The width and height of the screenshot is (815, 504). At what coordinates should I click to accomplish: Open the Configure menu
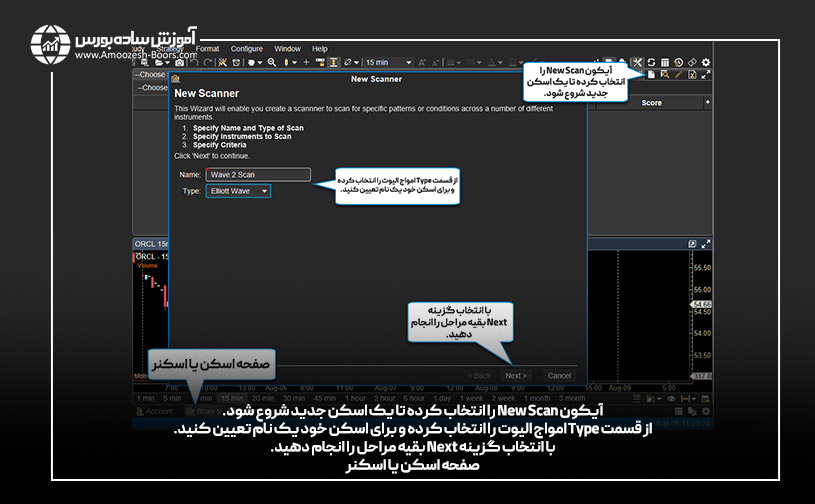246,49
